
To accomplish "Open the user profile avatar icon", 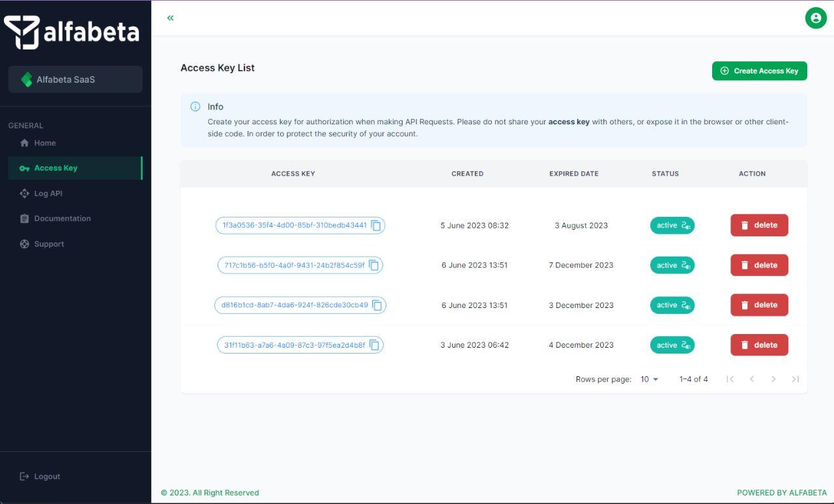I will click(x=815, y=18).
